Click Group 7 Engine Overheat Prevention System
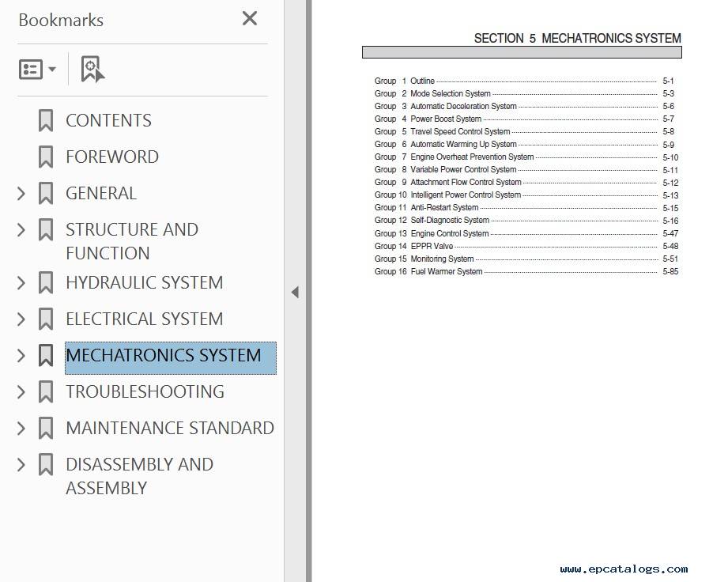Screen dimensions: 728x582 (x=526, y=157)
